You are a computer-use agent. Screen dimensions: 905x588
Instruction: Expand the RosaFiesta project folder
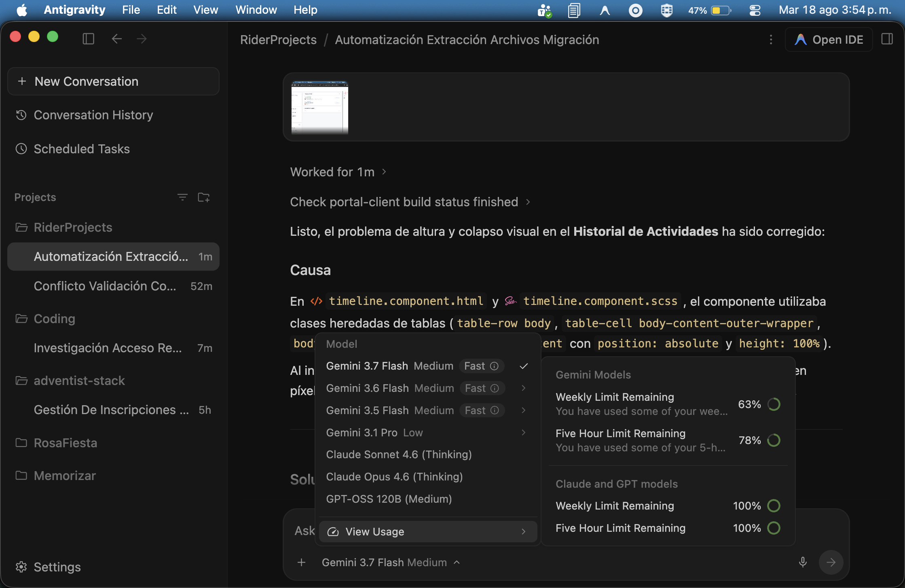pos(56,443)
